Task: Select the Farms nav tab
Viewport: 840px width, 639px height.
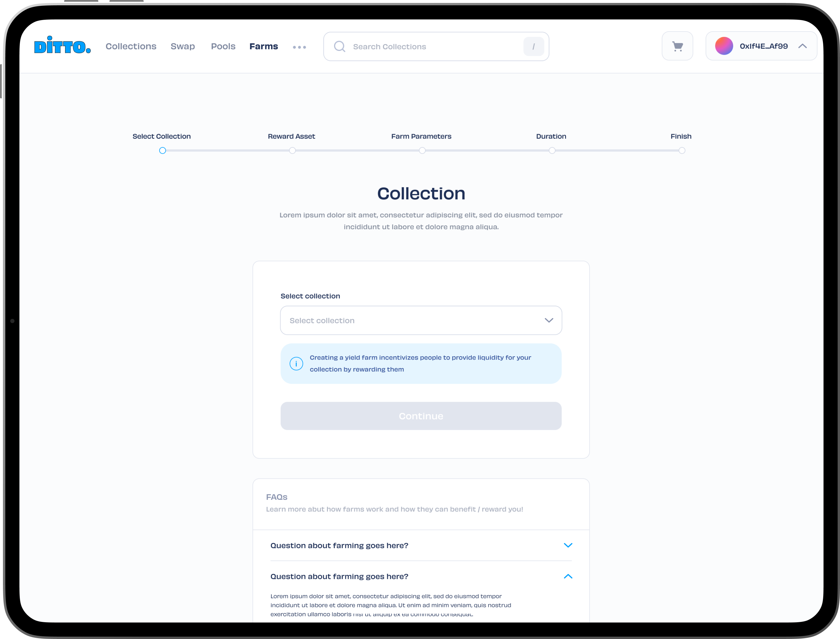Action: (263, 46)
